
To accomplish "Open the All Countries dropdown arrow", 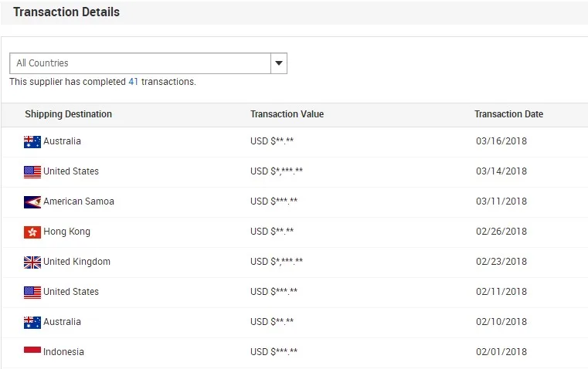I will [279, 63].
